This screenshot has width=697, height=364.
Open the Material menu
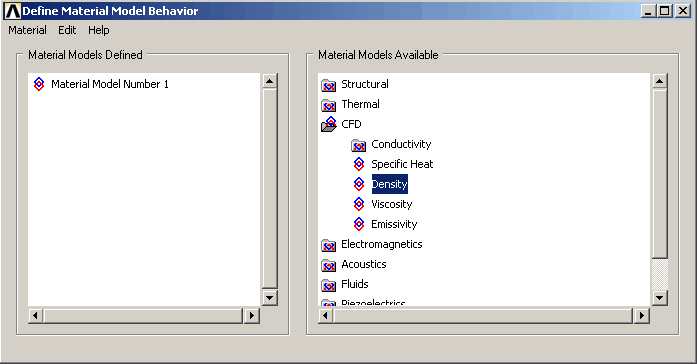pos(27,30)
